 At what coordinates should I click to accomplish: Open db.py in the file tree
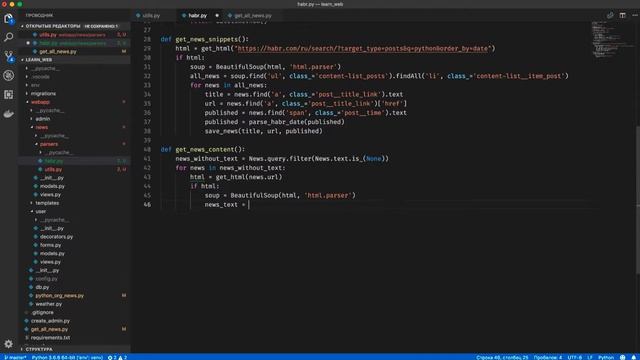[42, 287]
